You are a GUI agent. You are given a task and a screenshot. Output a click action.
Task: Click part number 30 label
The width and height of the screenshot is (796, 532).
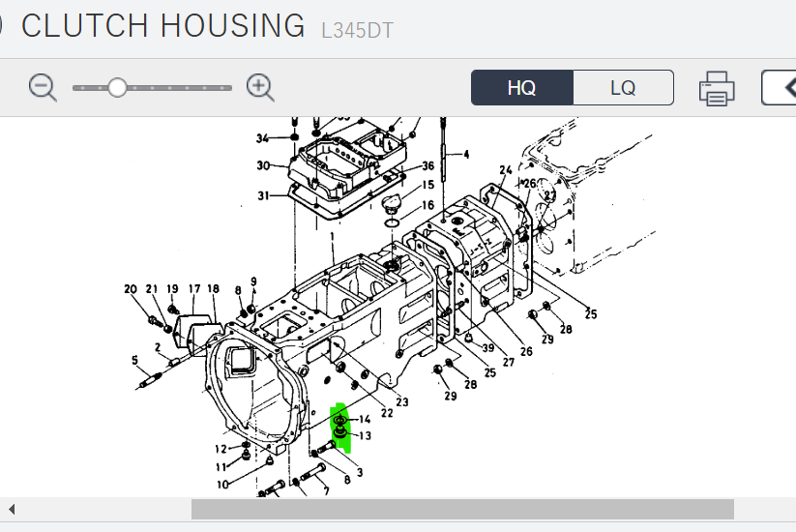(x=263, y=165)
